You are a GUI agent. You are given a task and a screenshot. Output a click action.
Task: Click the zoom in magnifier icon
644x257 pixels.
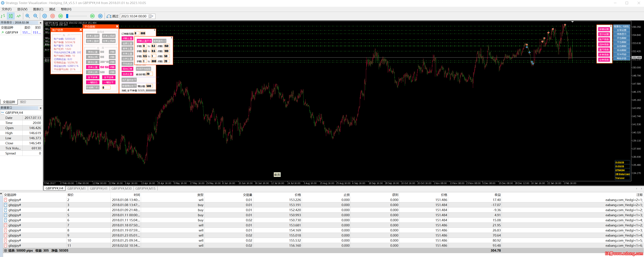coord(27,16)
